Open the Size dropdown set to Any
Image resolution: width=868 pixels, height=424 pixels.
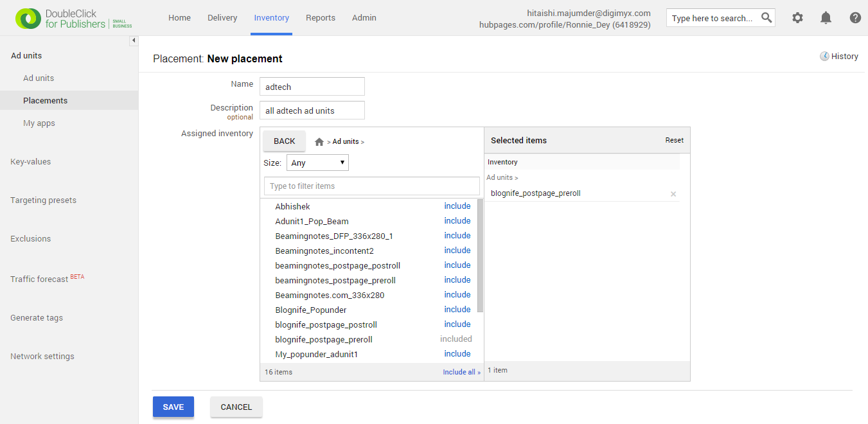(317, 163)
